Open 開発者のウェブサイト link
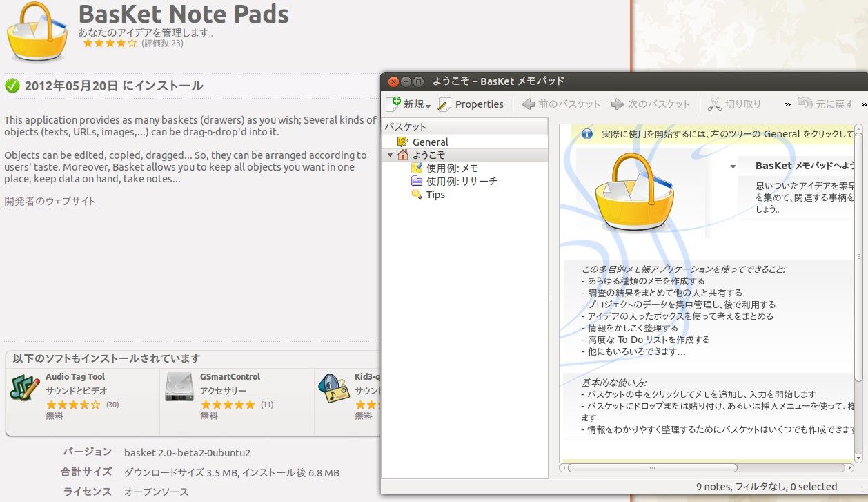 pos(50,201)
